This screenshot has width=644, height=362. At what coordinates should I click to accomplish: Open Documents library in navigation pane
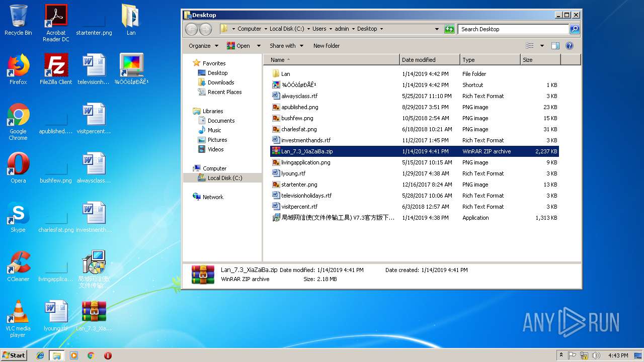pyautogui.click(x=221, y=121)
